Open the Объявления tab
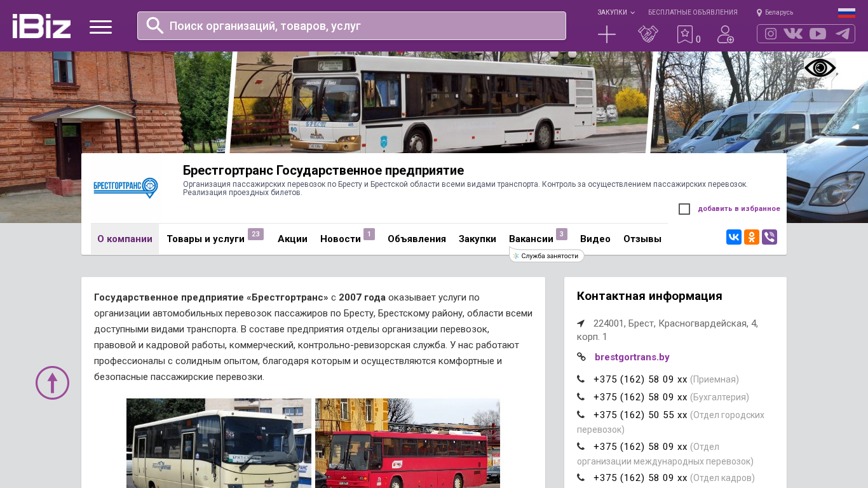 coord(417,239)
